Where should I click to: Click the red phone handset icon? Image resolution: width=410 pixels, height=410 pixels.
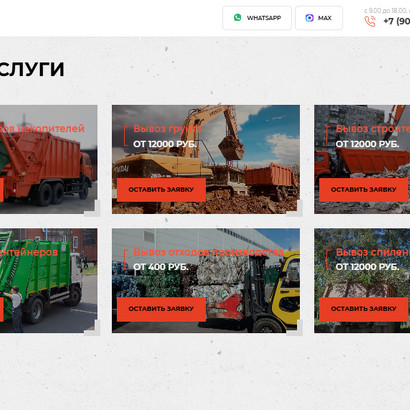[370, 21]
